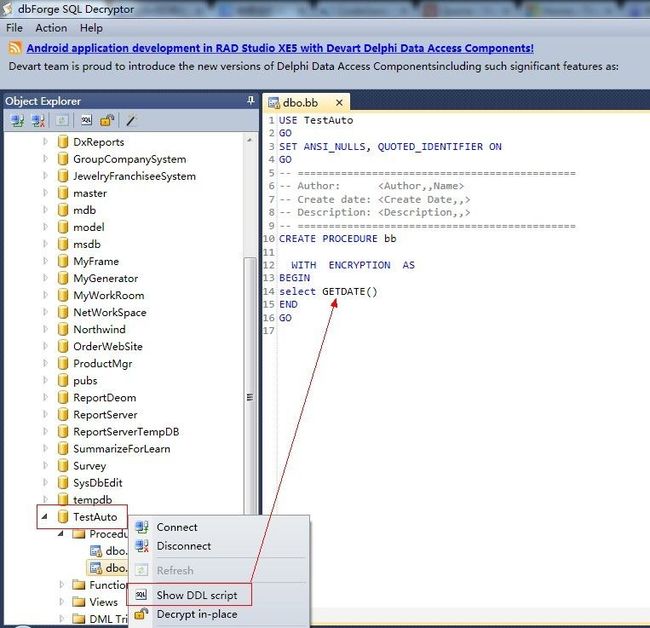
Task: Click the Connect toolbar icon in Object Explorer
Action: 17,121
